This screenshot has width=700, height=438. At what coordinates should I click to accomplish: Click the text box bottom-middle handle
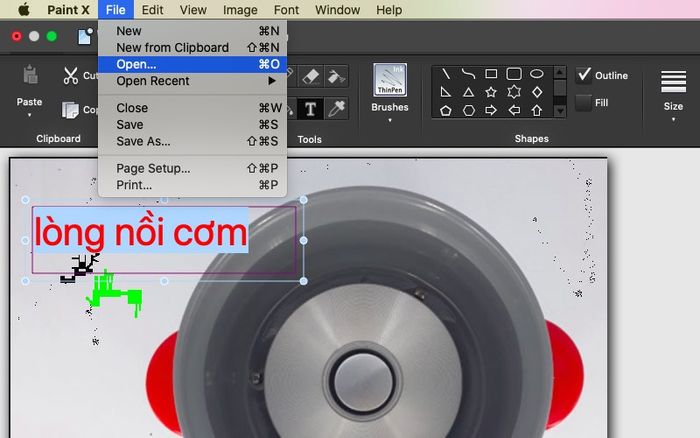(164, 281)
